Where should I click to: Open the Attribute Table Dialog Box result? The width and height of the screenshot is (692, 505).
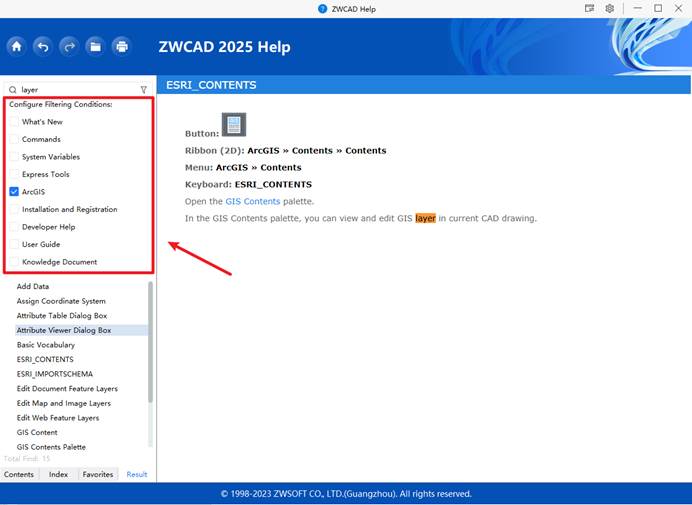[62, 315]
